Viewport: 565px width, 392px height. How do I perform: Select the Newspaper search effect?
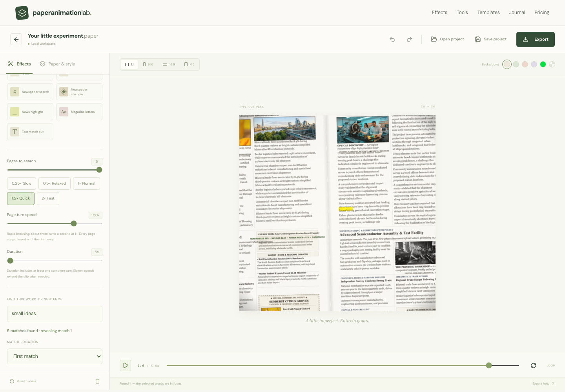[30, 92]
